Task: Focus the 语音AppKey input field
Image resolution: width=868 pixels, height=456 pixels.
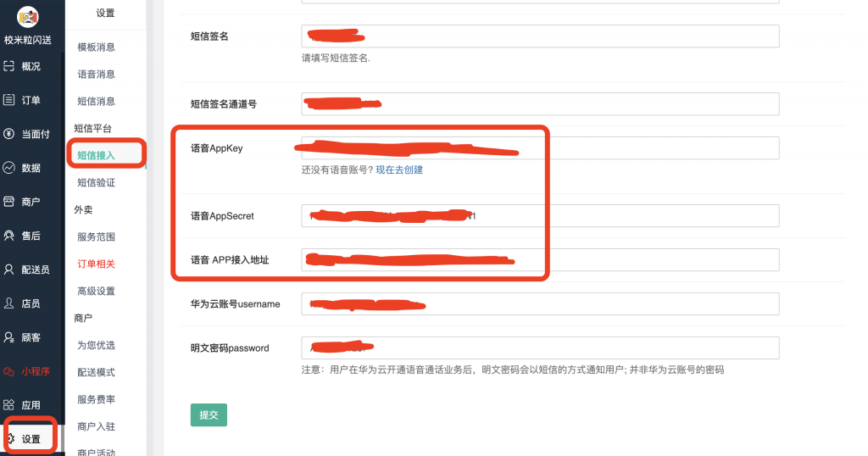Action: coord(540,148)
